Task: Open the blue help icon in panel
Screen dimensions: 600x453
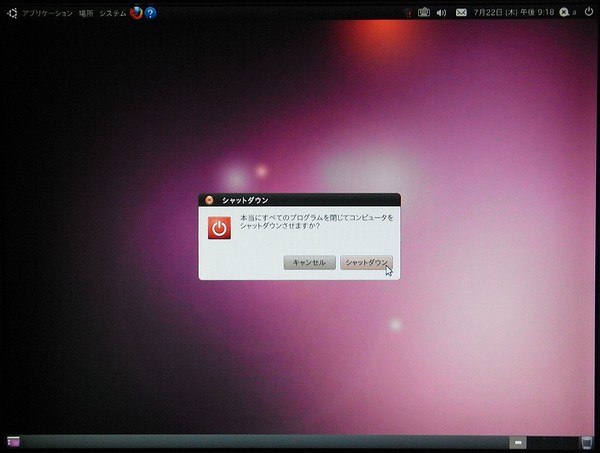Action: (x=151, y=13)
